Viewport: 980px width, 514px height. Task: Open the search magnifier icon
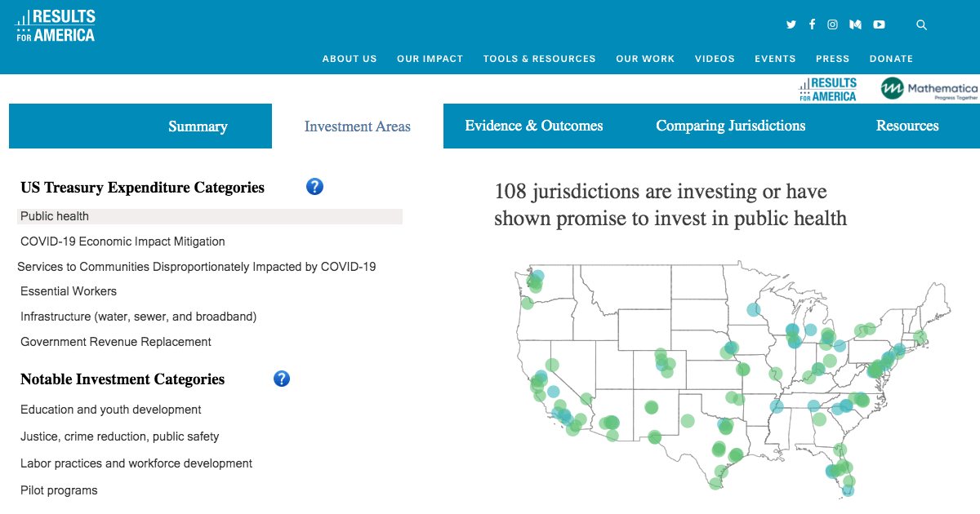pyautogui.click(x=922, y=25)
